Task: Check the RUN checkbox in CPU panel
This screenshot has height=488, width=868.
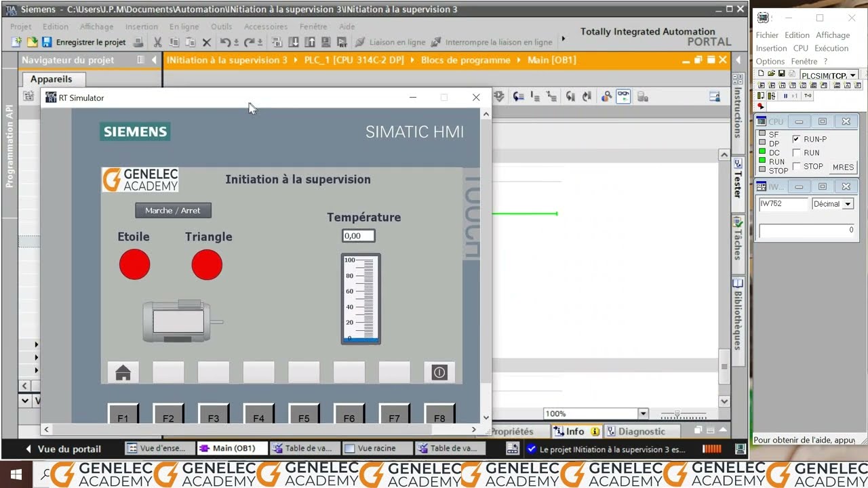Action: [797, 152]
